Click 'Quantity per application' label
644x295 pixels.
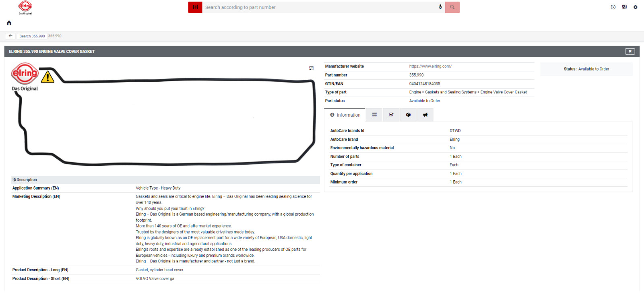(x=351, y=174)
